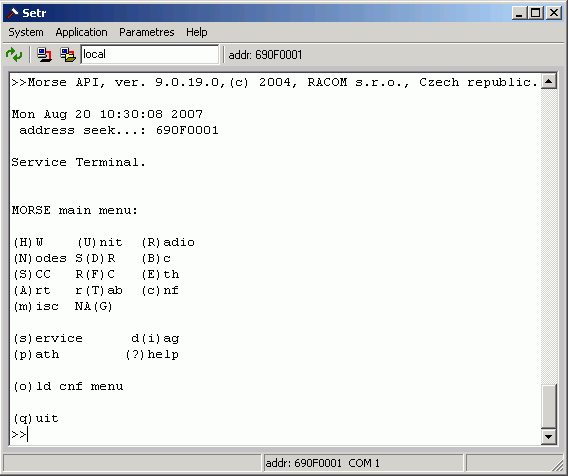Click the green refresh arrows icon
The height and width of the screenshot is (476, 568).
pyautogui.click(x=14, y=54)
